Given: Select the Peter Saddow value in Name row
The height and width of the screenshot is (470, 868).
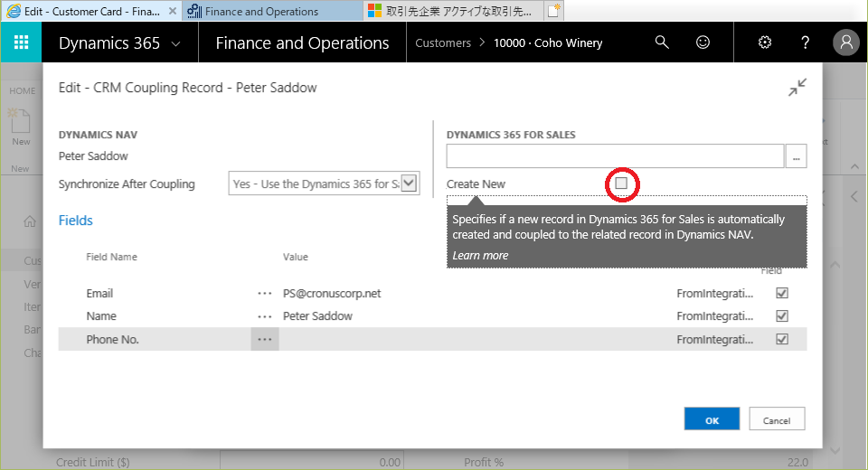Looking at the screenshot, I should point(317,316).
